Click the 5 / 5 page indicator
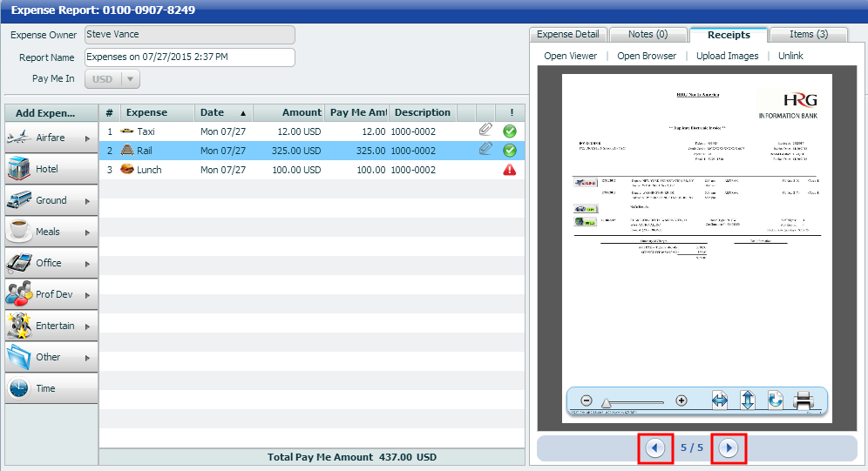This screenshot has height=471, width=868. (692, 447)
